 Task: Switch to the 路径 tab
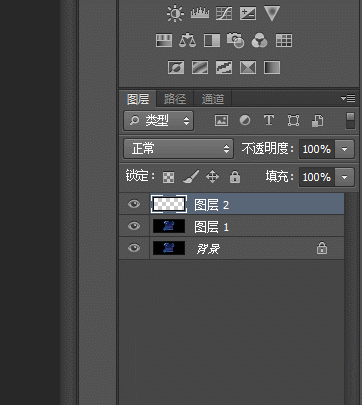point(175,99)
